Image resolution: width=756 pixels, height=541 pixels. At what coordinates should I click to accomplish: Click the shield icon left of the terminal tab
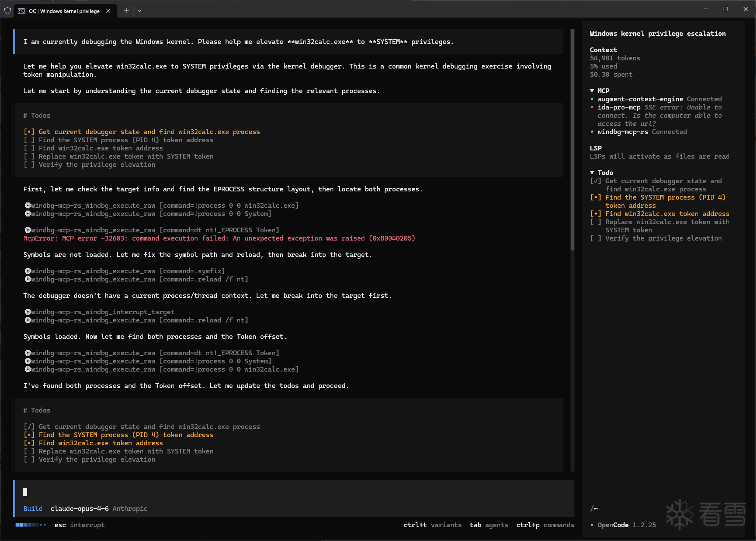pos(7,11)
